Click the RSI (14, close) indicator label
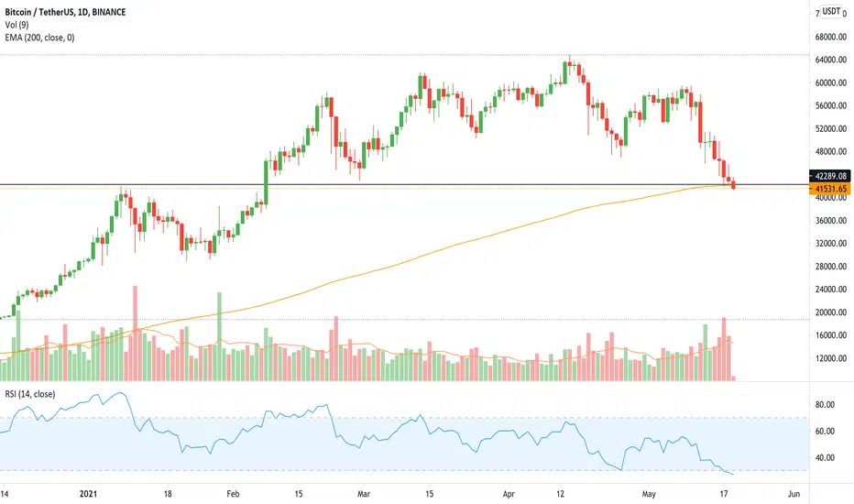 pos(30,394)
